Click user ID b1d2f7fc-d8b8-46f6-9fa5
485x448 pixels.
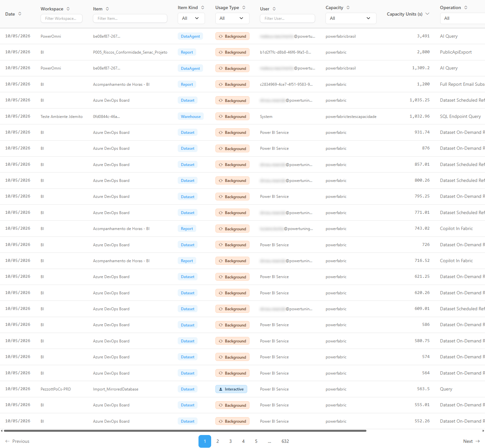pyautogui.click(x=286, y=52)
